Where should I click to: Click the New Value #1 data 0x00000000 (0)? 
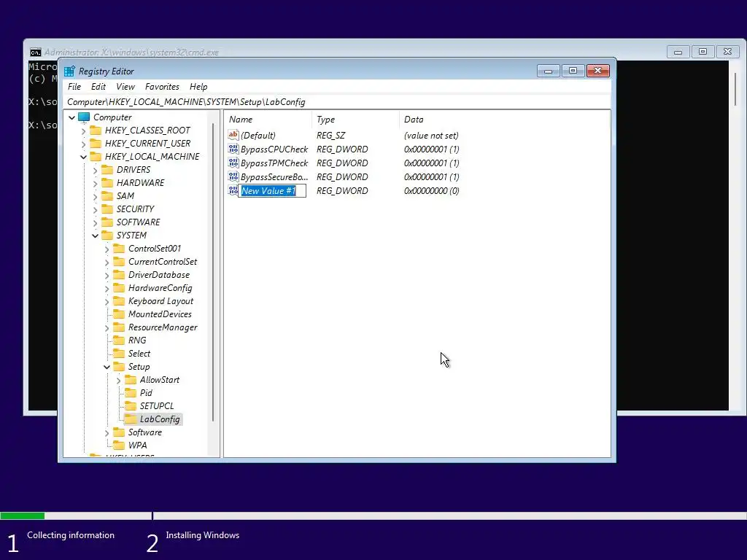pyautogui.click(x=431, y=190)
